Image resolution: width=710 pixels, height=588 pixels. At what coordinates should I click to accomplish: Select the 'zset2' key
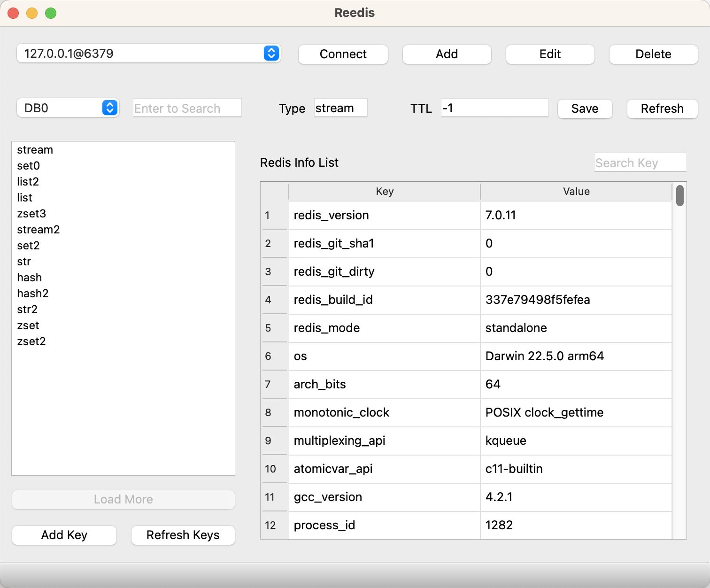pyautogui.click(x=123, y=341)
